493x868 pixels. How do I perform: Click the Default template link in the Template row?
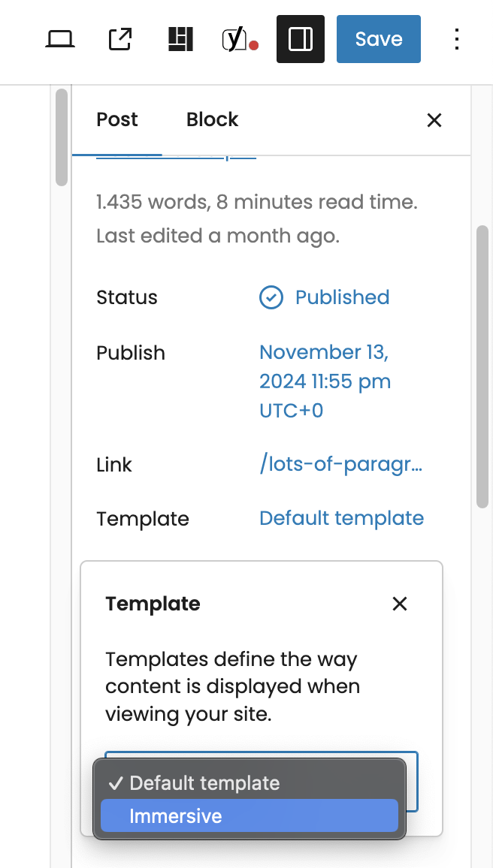341,518
